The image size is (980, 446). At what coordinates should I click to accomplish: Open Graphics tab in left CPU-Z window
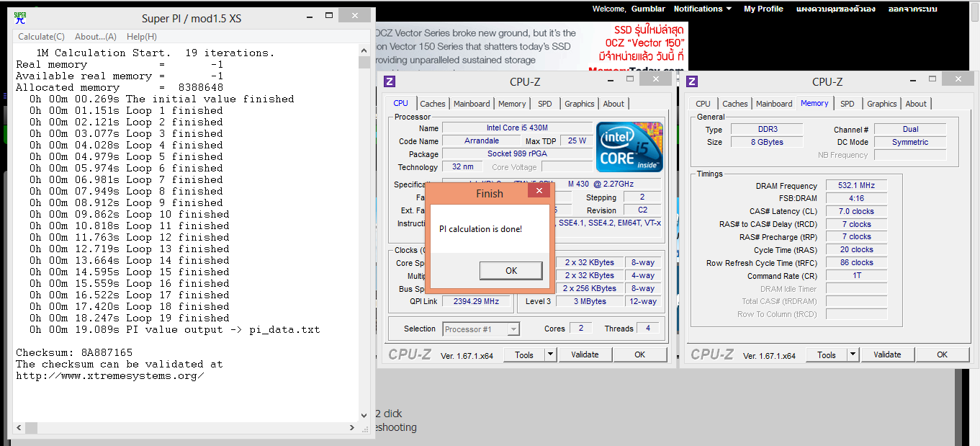pos(580,104)
